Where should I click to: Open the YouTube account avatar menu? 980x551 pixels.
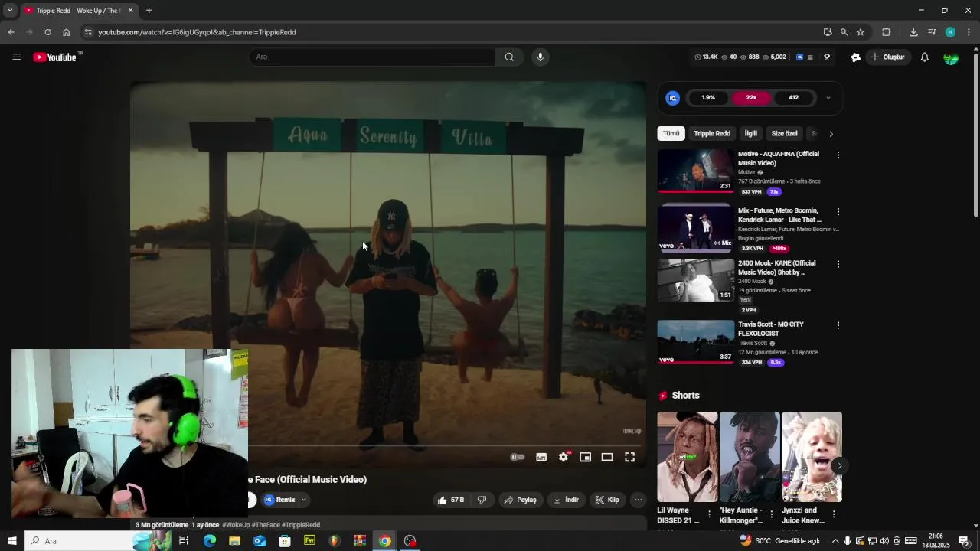[951, 57]
